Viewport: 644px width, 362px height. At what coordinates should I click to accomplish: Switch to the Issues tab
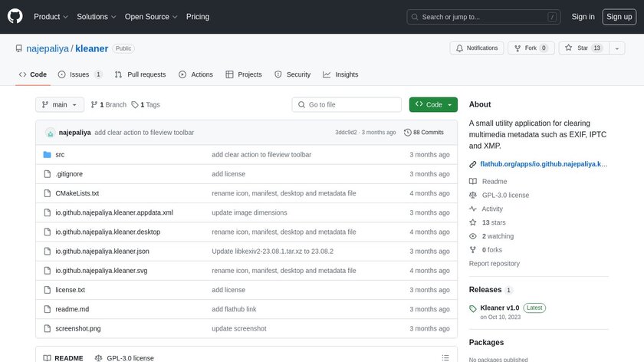(80, 74)
